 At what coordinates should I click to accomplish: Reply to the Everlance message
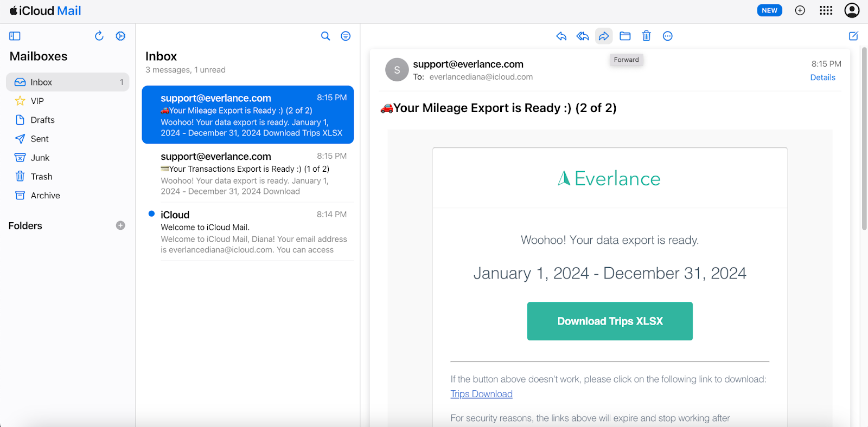561,36
